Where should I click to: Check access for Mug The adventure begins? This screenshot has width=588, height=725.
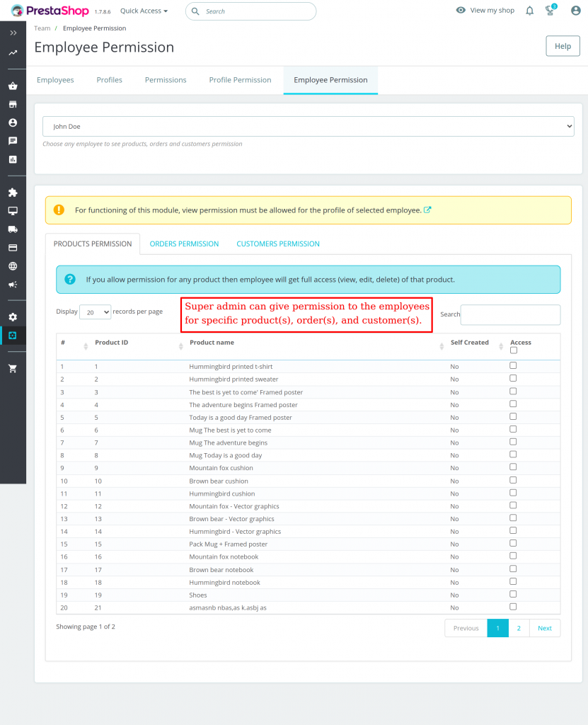513,442
